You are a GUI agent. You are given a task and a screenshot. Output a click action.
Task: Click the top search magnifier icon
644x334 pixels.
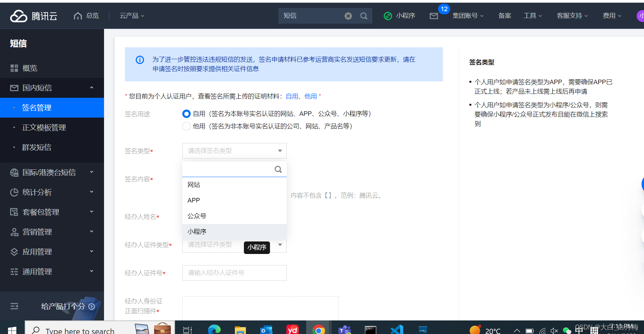364,16
